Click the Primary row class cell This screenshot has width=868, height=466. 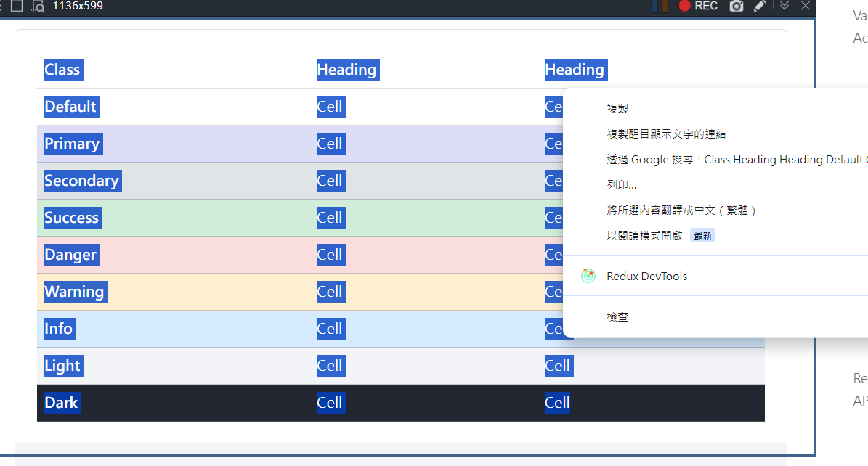click(72, 144)
